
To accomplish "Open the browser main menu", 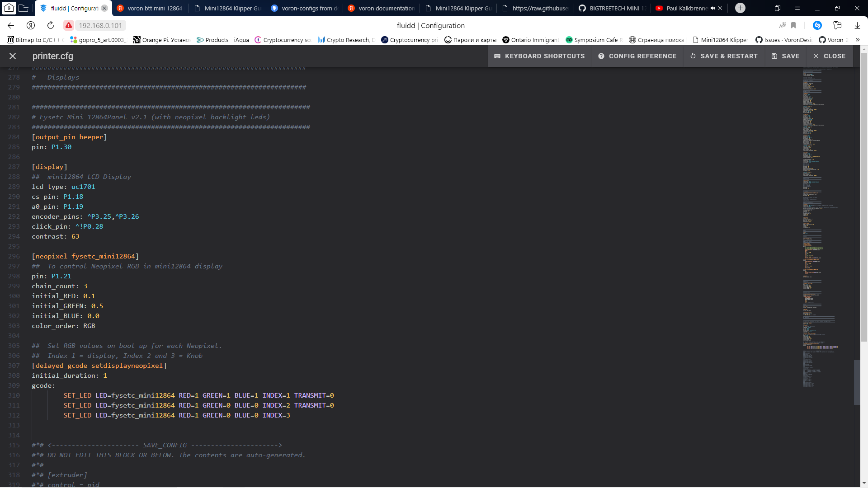I will (x=797, y=8).
